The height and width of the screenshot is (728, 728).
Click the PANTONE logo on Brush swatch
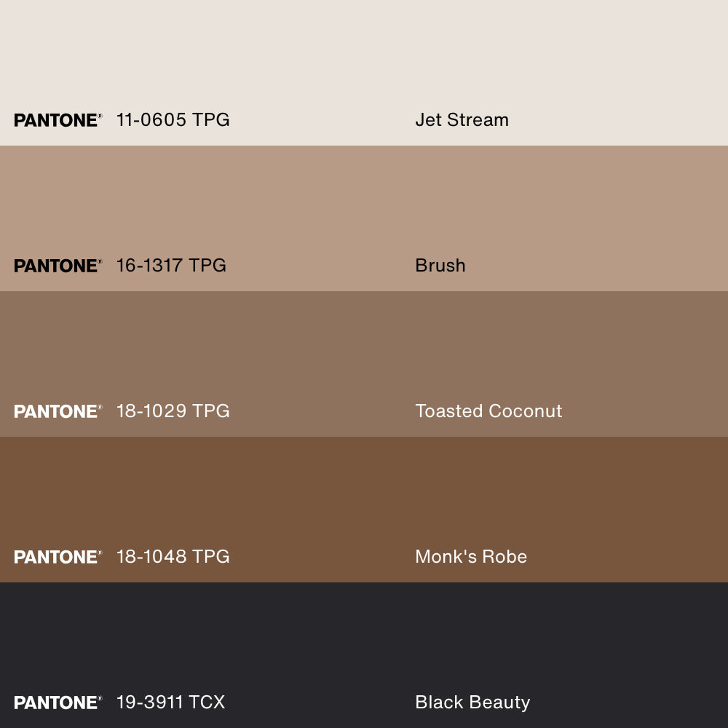[58, 266]
